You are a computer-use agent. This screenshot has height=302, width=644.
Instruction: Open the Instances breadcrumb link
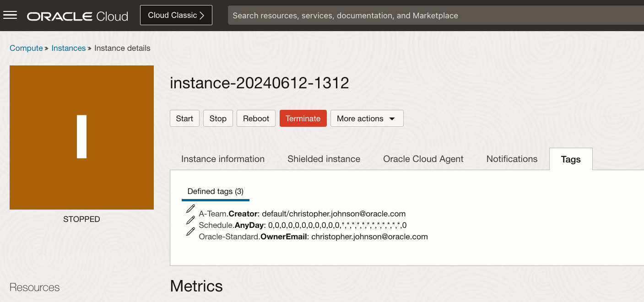click(68, 48)
